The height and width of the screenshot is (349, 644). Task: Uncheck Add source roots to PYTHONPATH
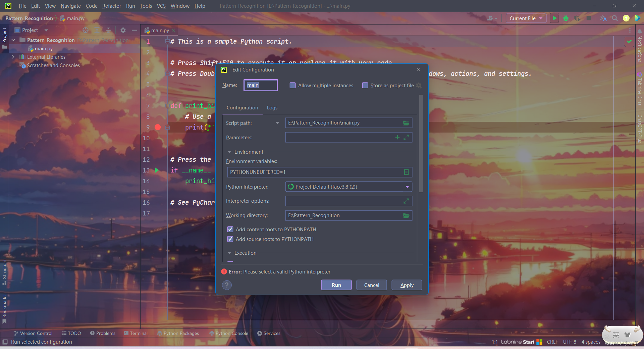click(230, 239)
